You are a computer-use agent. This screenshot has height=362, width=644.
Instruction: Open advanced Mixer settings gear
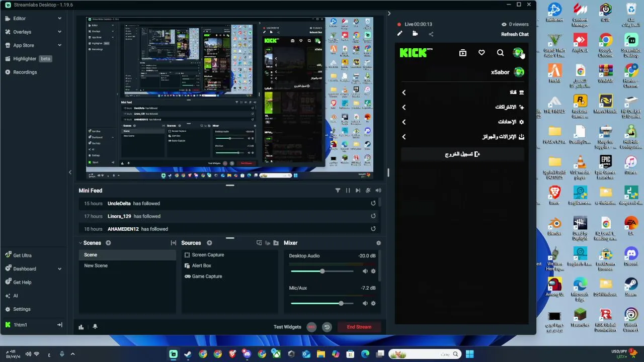click(378, 243)
